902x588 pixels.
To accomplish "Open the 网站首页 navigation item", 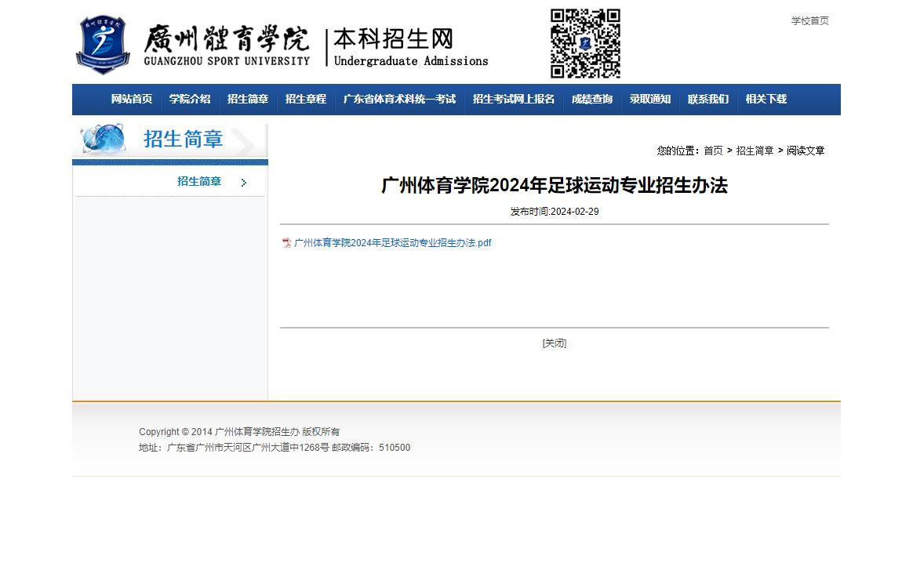I will (131, 100).
